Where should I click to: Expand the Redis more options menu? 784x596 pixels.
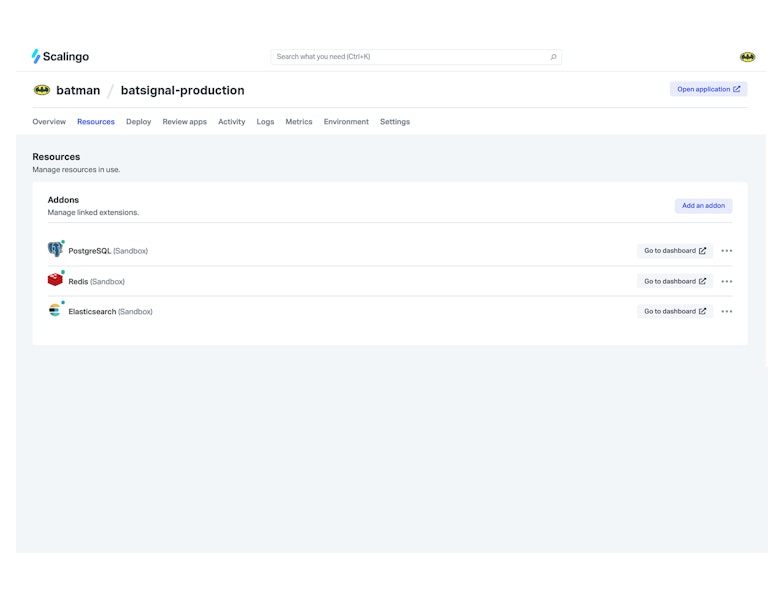tap(727, 281)
